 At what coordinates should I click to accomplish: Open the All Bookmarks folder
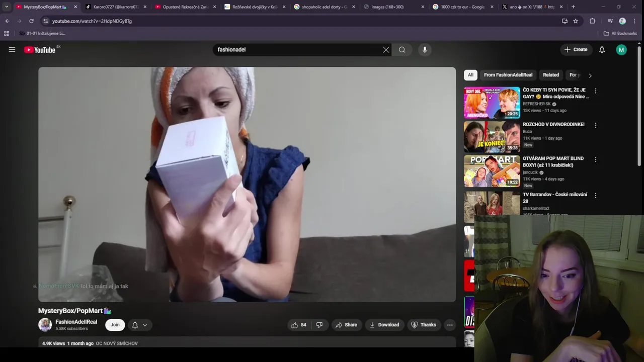[620, 33]
